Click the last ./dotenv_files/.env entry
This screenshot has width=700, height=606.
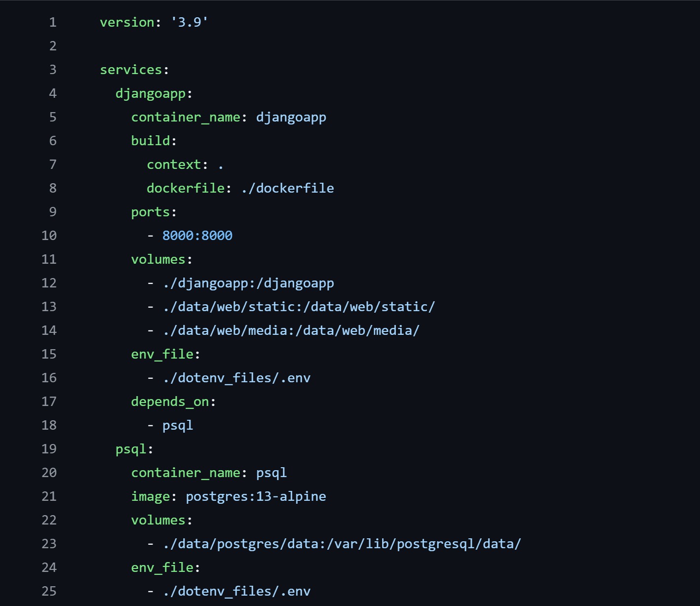pyautogui.click(x=236, y=591)
